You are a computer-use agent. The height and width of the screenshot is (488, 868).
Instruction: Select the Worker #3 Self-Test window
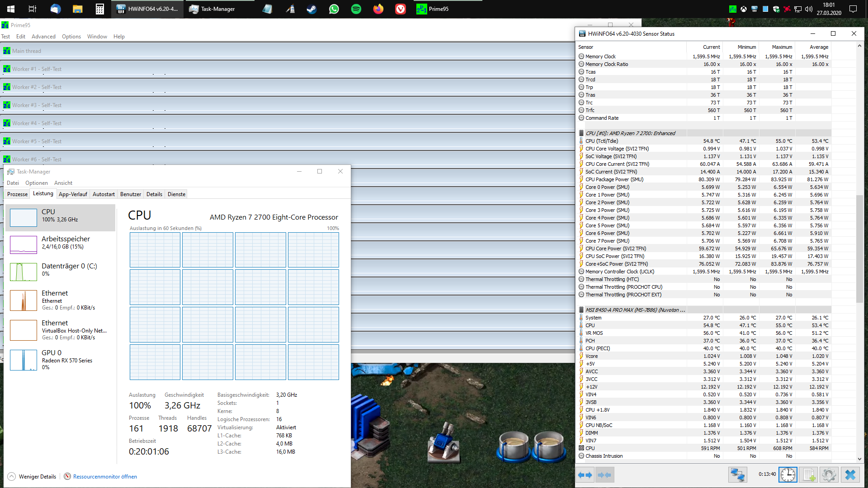(x=37, y=105)
